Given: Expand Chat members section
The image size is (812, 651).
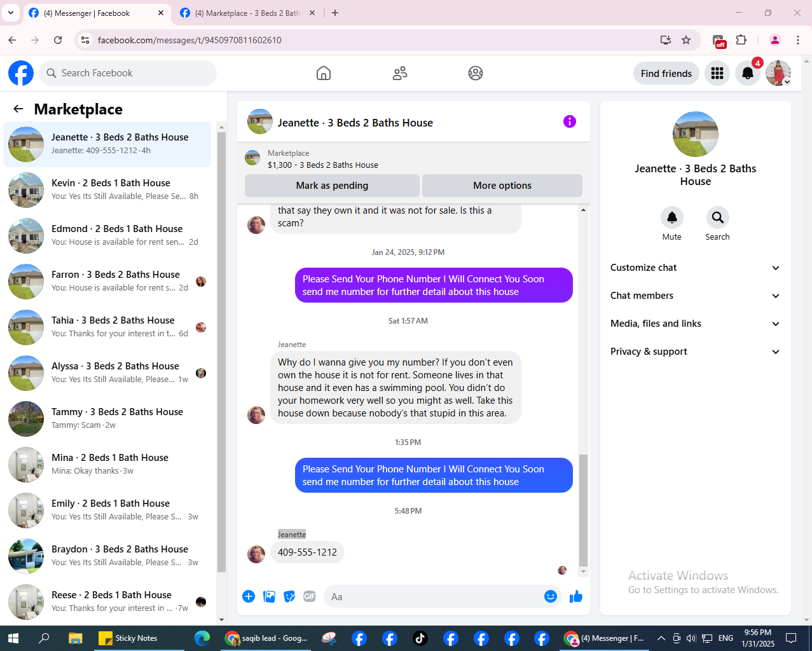Looking at the screenshot, I should point(695,296).
